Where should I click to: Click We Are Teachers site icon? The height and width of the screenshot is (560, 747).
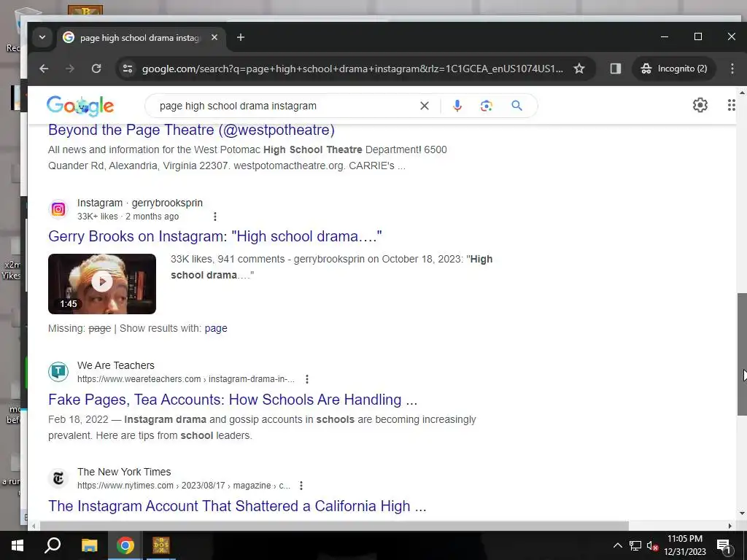(x=58, y=372)
